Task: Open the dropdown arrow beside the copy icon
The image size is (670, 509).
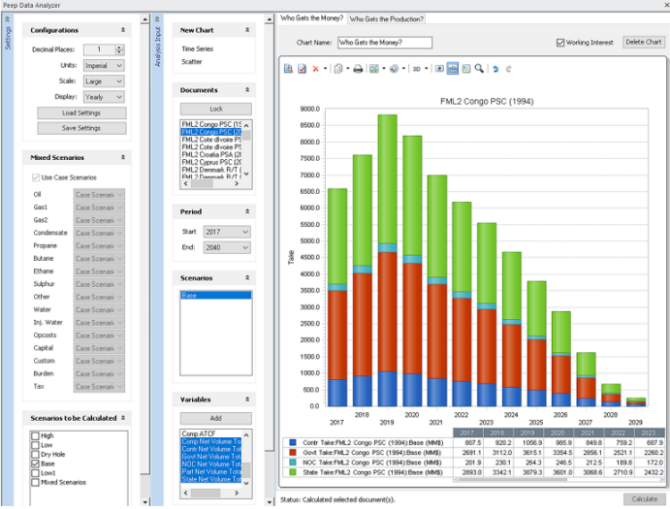Action: (x=348, y=68)
